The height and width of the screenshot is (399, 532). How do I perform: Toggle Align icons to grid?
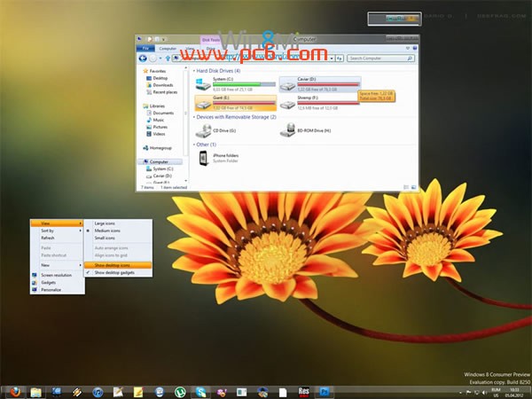tap(118, 255)
